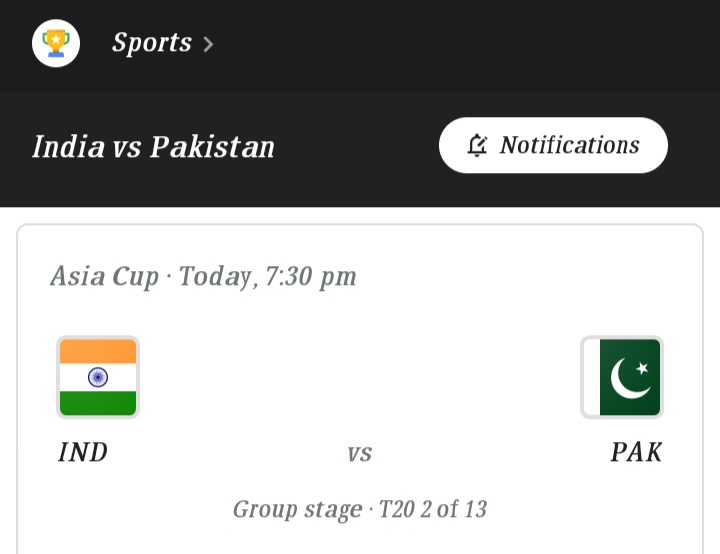Click the Sports trophy icon
Screen dimensions: 720x554
[56, 43]
